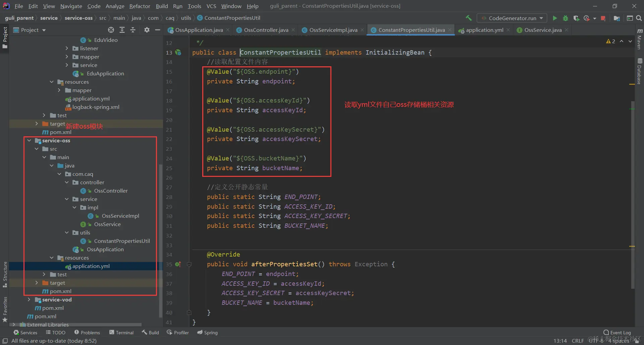Select Opened File target icon in Project panel
This screenshot has width=644, height=345.
(x=111, y=30)
